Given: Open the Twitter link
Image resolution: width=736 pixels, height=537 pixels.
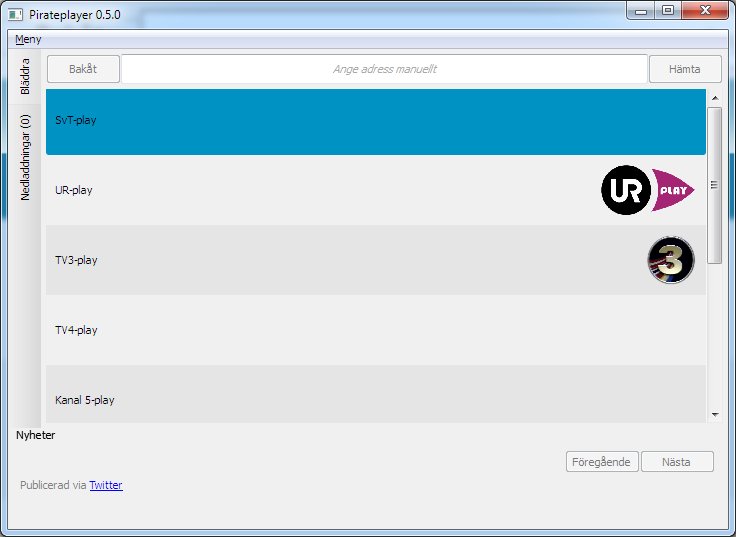Looking at the screenshot, I should coord(106,485).
